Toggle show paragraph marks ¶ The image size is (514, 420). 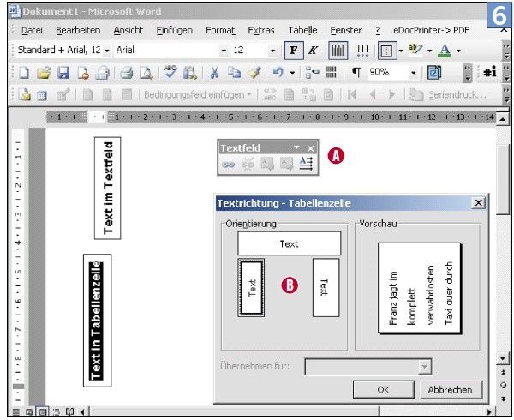point(356,73)
